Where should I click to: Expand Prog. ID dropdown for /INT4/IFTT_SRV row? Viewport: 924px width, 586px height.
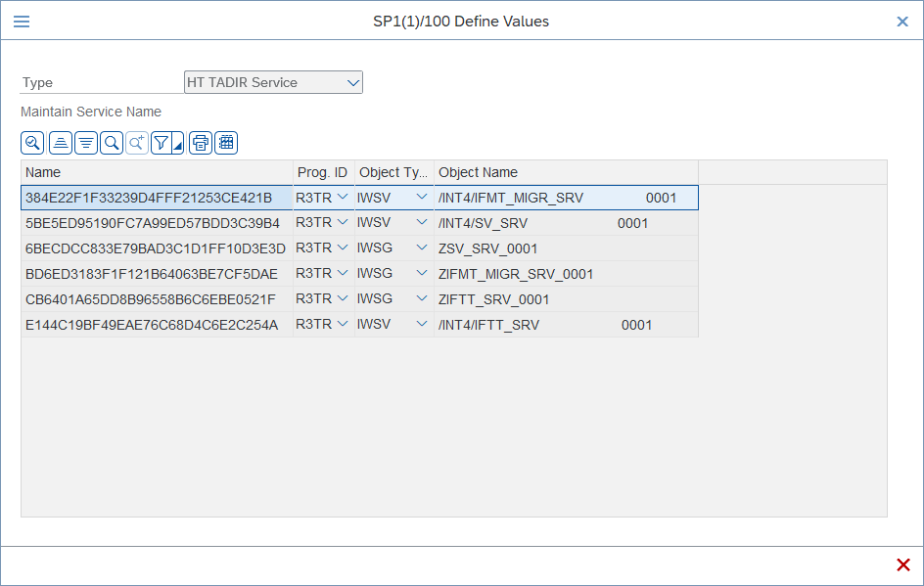[343, 324]
